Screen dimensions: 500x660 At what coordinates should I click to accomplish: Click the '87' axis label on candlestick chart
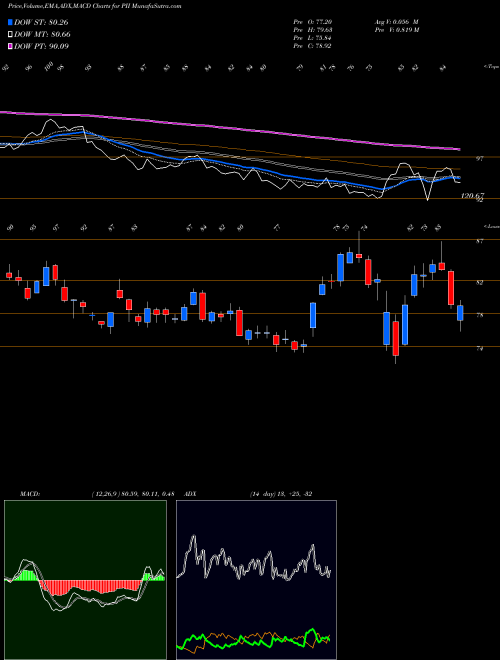[x=480, y=241]
